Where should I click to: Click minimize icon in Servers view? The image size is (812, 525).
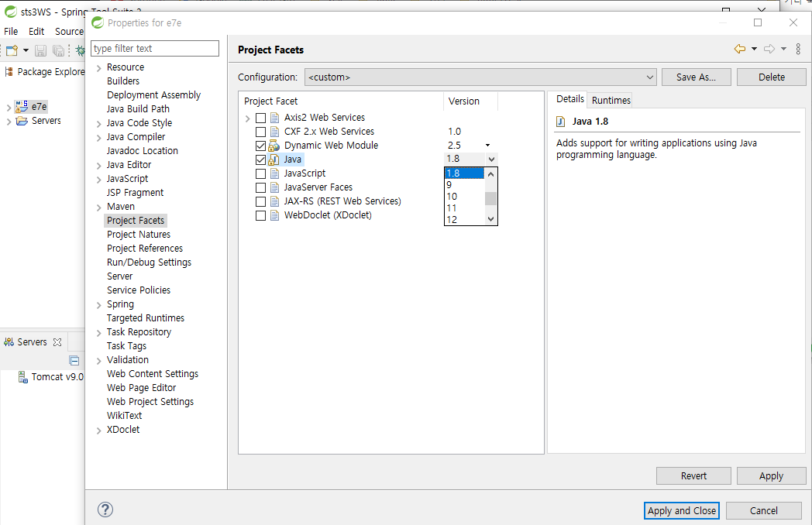tap(74, 360)
